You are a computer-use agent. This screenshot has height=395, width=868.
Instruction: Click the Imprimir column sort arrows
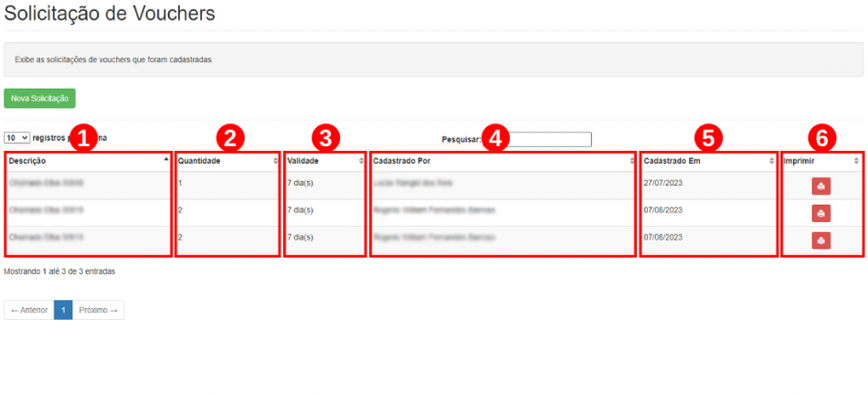[x=856, y=161]
